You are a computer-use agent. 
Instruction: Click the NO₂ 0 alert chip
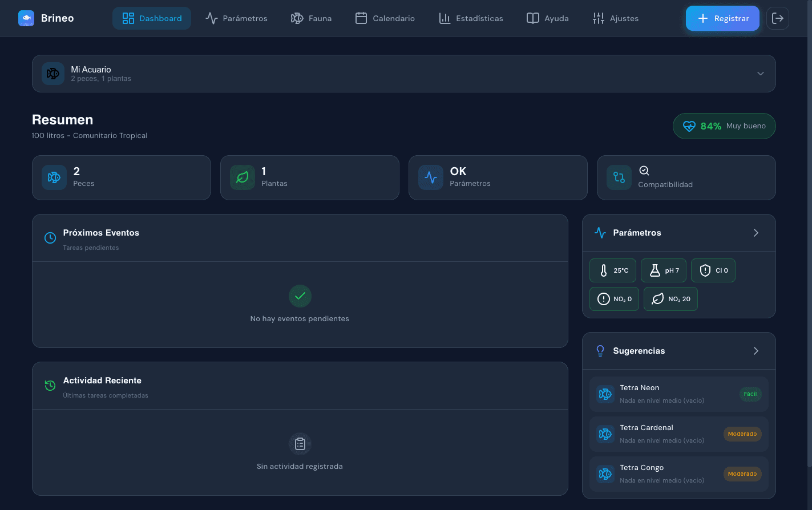tap(614, 299)
